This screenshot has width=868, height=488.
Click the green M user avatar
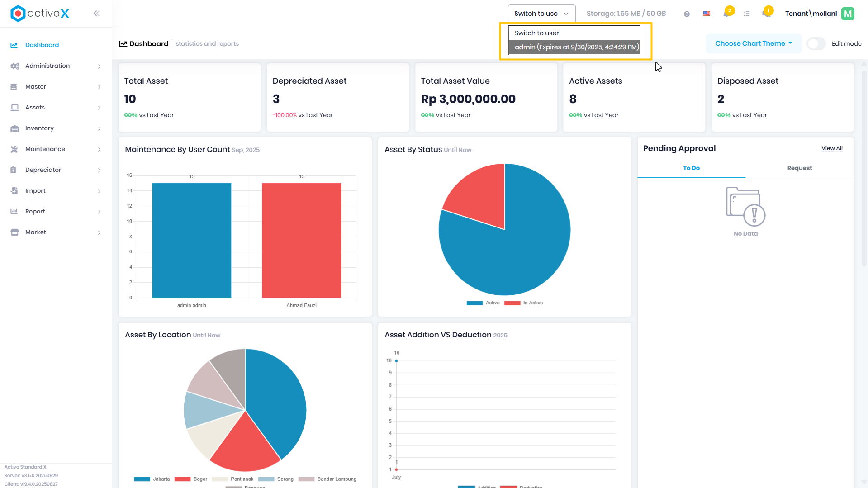[848, 14]
